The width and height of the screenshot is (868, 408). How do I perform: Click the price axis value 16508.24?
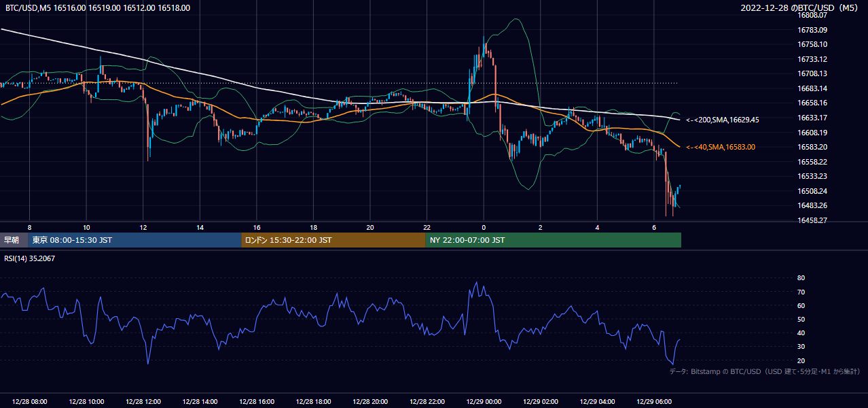[x=812, y=191]
